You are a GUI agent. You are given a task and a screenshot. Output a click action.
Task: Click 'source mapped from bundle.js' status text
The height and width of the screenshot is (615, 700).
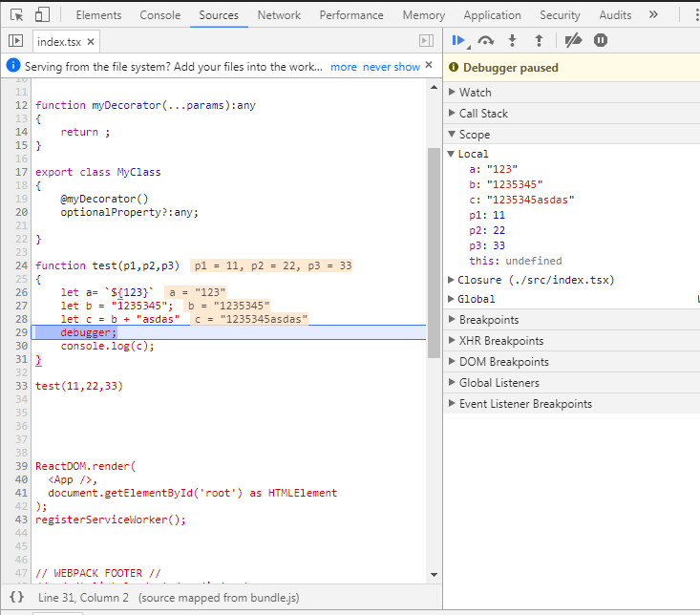pyautogui.click(x=219, y=598)
